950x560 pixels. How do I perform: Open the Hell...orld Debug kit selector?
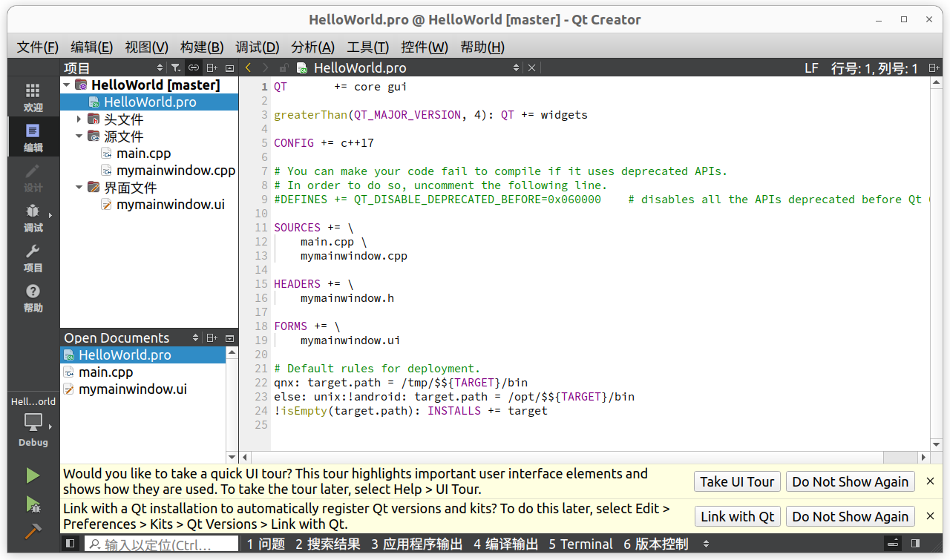click(x=33, y=421)
